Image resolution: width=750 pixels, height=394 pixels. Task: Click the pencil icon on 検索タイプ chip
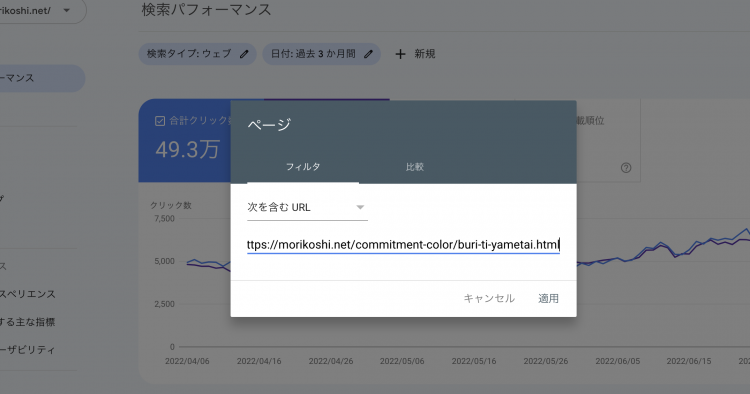pos(244,54)
